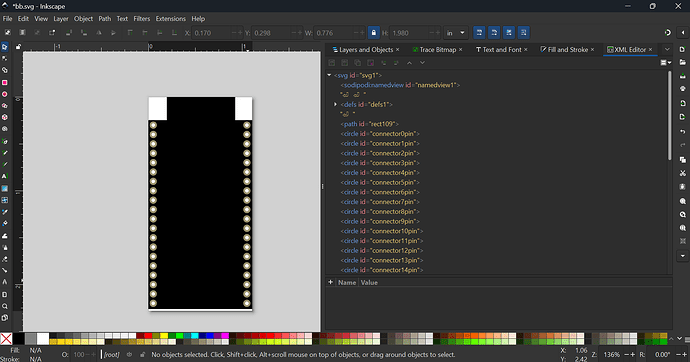Image resolution: width=690 pixels, height=362 pixels.
Task: Toggle the lock on the canvas ruler corner
Action: (18, 47)
